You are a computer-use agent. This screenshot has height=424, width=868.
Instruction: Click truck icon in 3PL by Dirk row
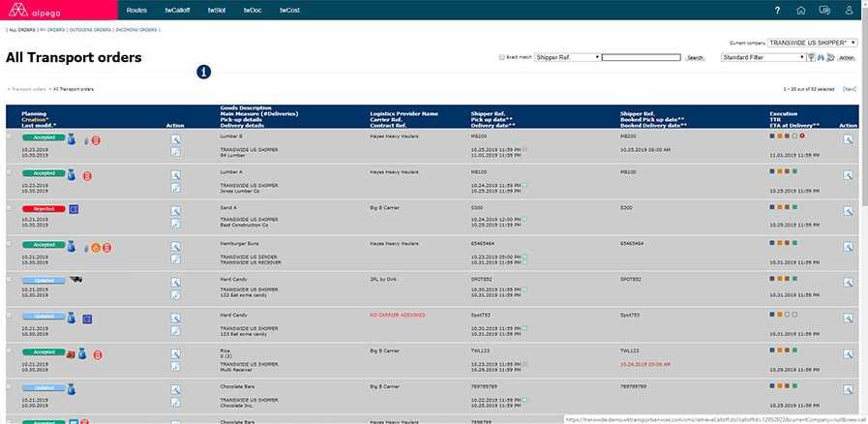point(75,280)
